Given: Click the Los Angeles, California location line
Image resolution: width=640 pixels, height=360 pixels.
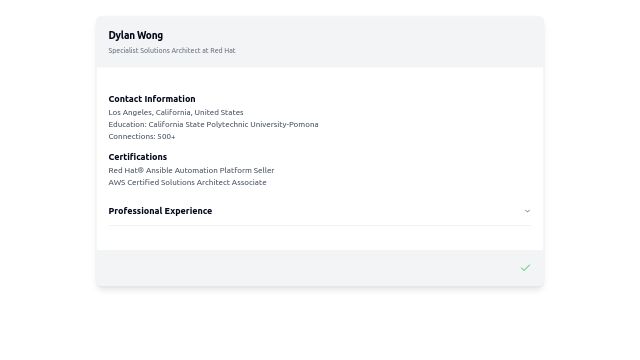Looking at the screenshot, I should click(x=176, y=112).
